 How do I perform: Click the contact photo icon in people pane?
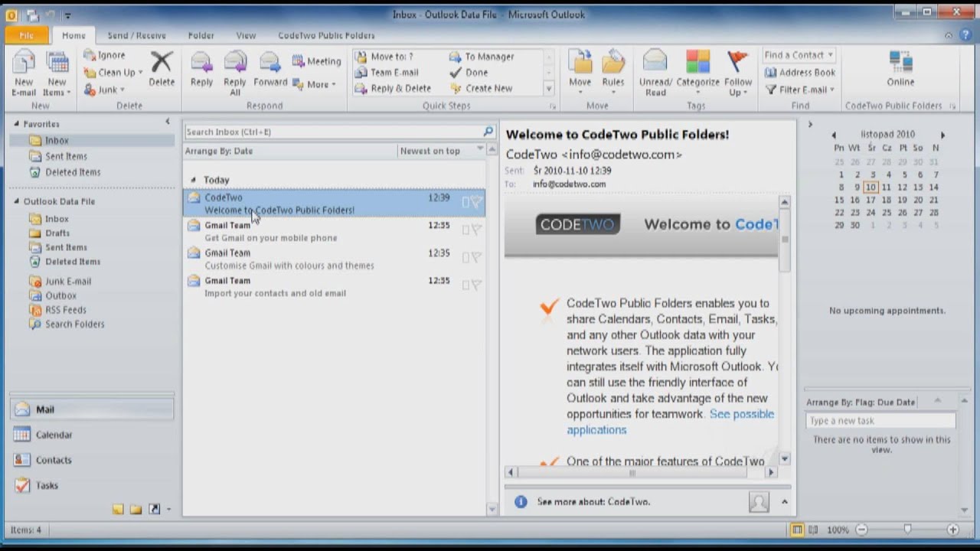coord(759,502)
